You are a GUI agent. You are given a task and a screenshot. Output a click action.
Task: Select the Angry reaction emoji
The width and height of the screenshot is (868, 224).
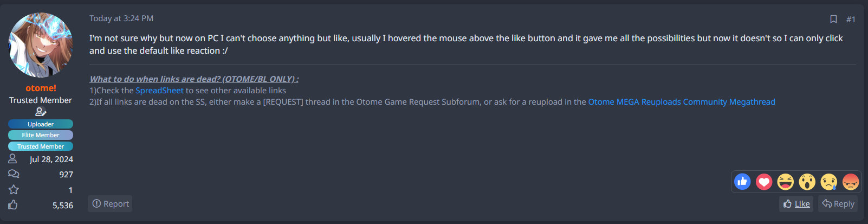click(851, 182)
